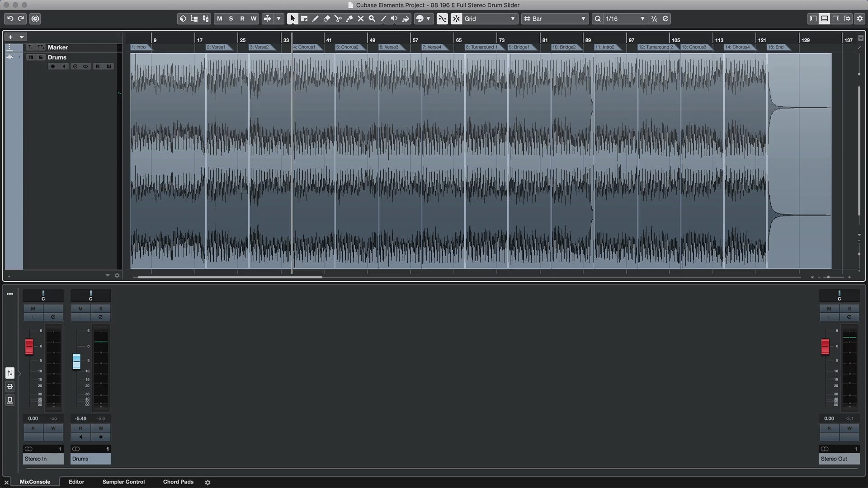Select the Draw pencil tool

(x=316, y=19)
